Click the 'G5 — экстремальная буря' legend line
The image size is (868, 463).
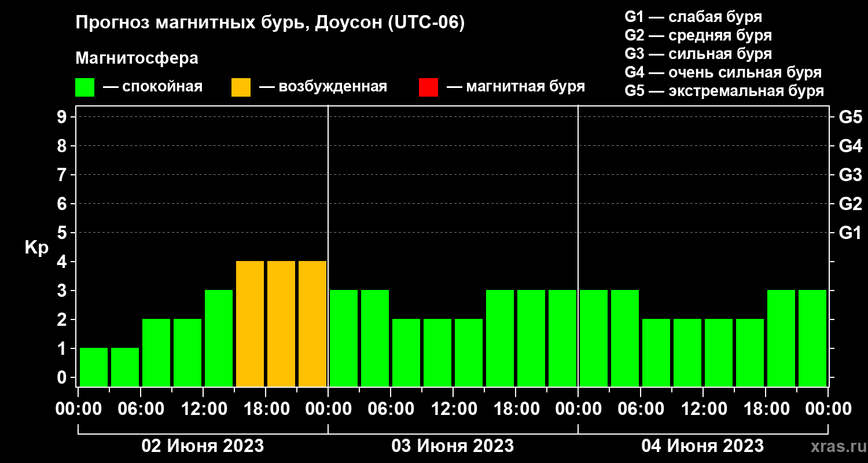pos(724,91)
